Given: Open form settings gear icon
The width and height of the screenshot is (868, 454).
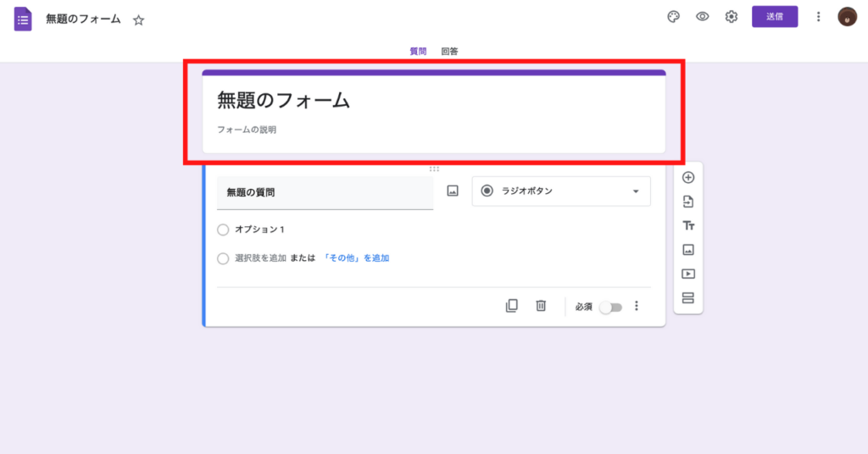Looking at the screenshot, I should point(732,17).
